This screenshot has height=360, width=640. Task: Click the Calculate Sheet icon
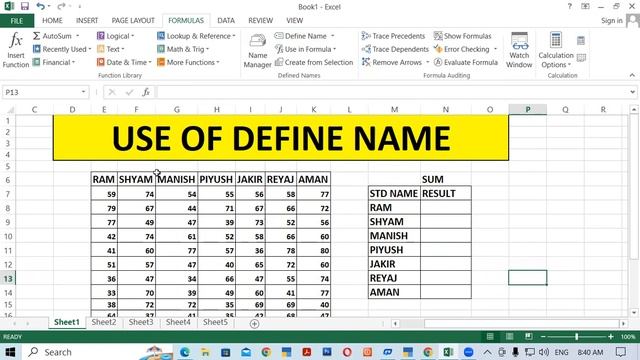coord(581,58)
